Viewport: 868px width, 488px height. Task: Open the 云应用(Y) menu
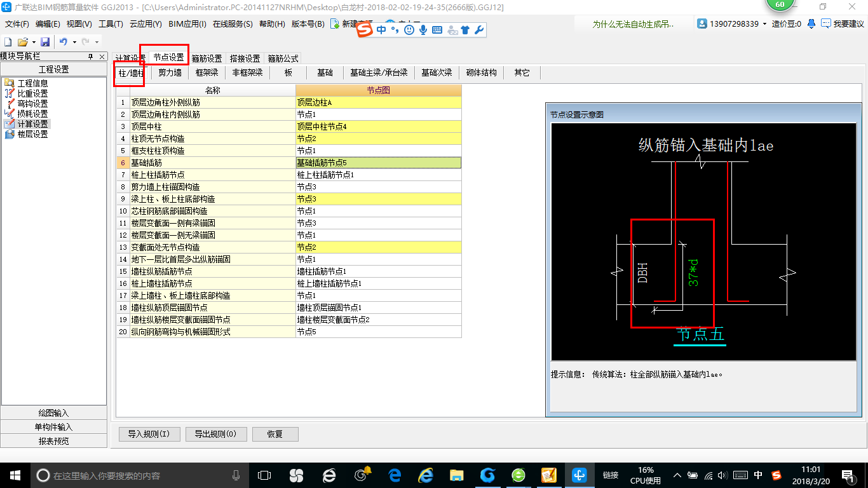coord(146,24)
